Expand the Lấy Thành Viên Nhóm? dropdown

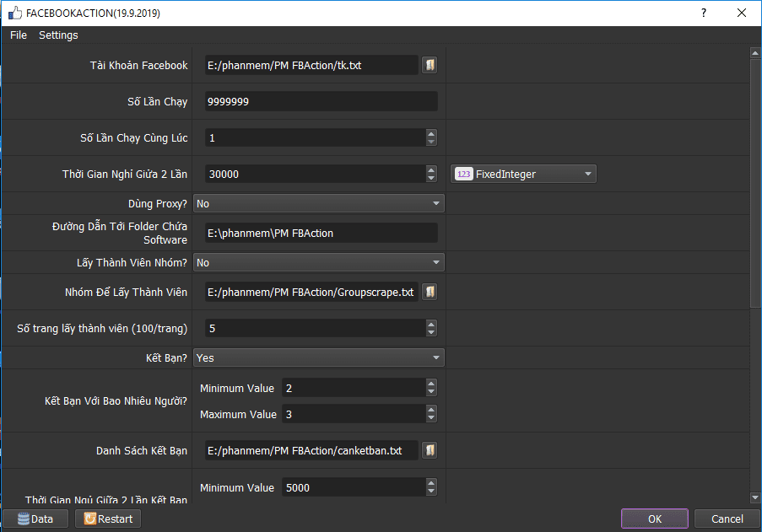pyautogui.click(x=319, y=262)
